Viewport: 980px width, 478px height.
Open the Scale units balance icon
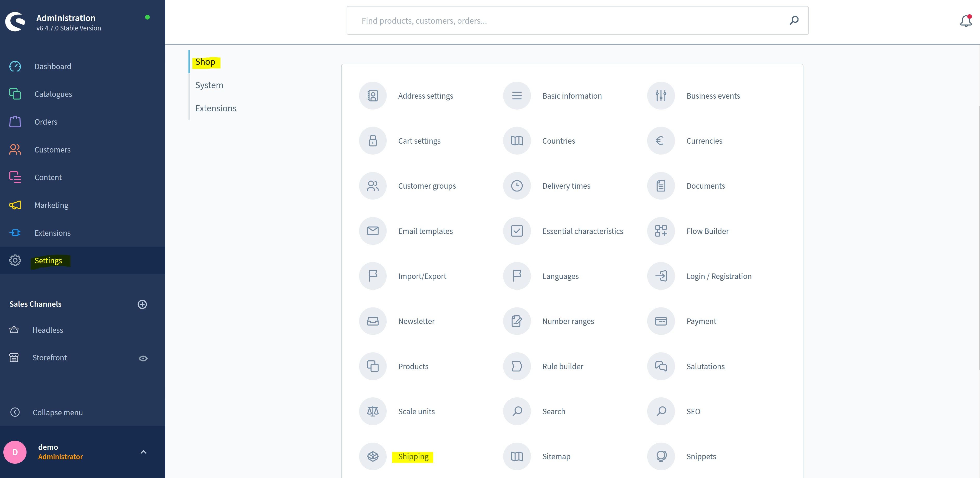(x=372, y=411)
